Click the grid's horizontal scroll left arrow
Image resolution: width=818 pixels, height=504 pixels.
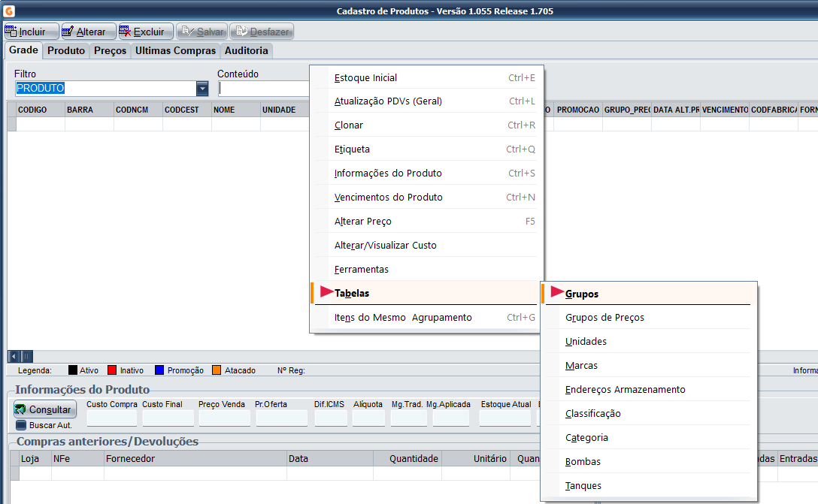(x=14, y=357)
